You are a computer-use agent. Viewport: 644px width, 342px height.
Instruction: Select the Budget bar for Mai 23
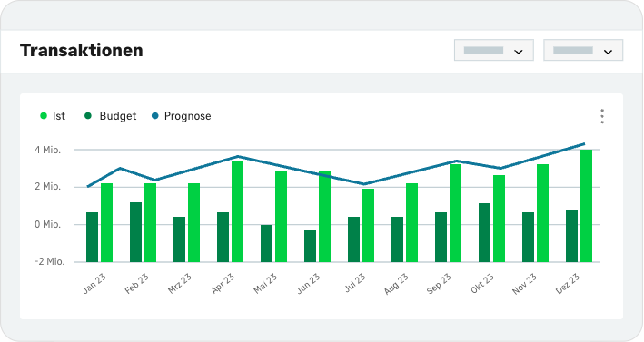pyautogui.click(x=266, y=244)
